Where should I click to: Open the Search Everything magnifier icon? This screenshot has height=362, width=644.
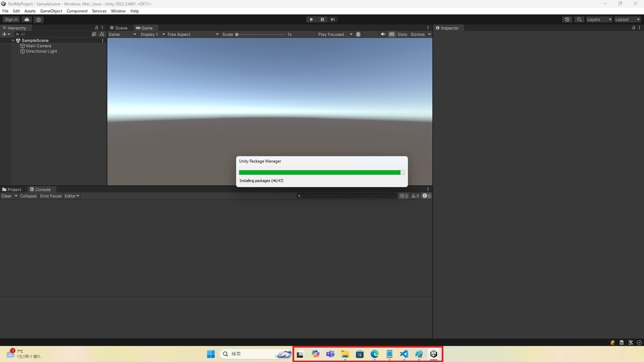pyautogui.click(x=579, y=19)
